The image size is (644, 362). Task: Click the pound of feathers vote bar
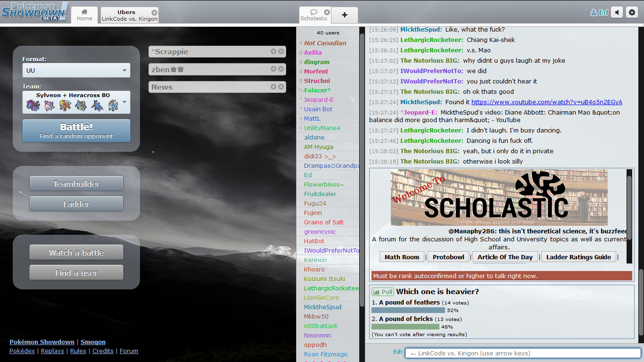pyautogui.click(x=408, y=310)
